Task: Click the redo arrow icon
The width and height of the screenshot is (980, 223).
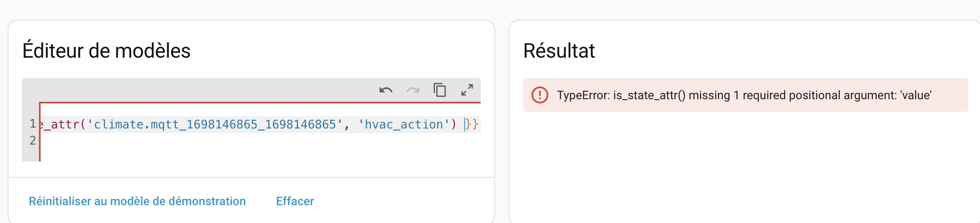Action: tap(413, 90)
